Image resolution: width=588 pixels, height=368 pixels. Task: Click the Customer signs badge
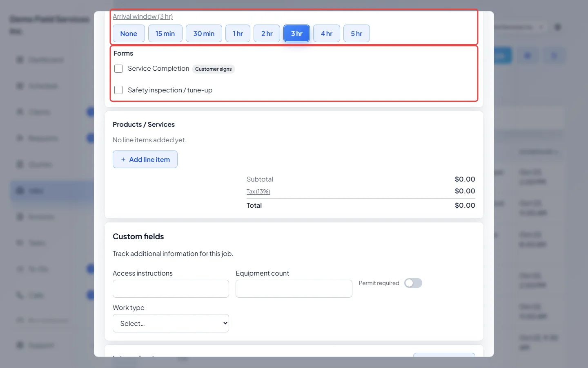(x=213, y=69)
